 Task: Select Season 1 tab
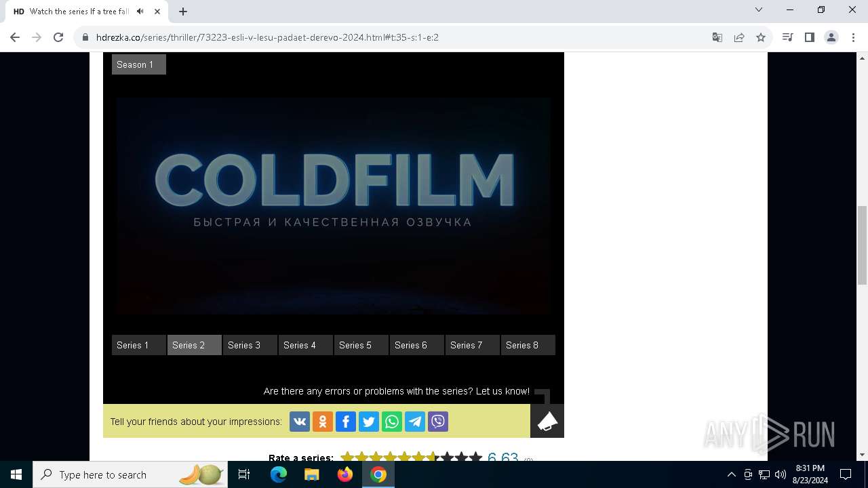click(x=139, y=64)
